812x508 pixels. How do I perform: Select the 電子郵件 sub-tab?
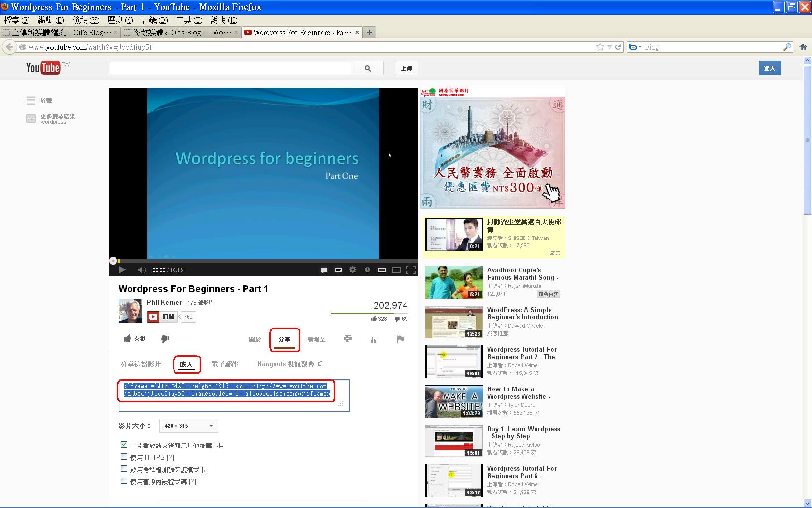(225, 364)
